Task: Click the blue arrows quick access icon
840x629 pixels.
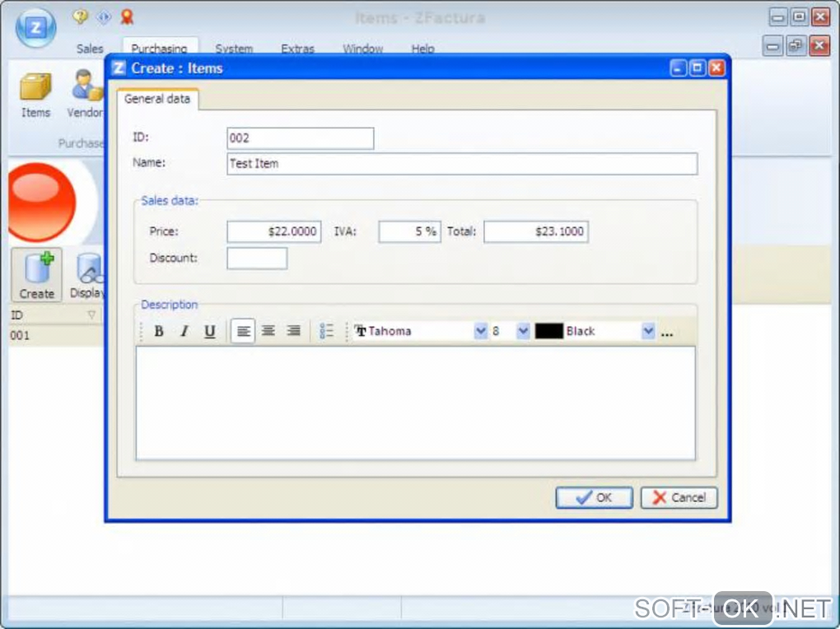Action: (x=104, y=17)
